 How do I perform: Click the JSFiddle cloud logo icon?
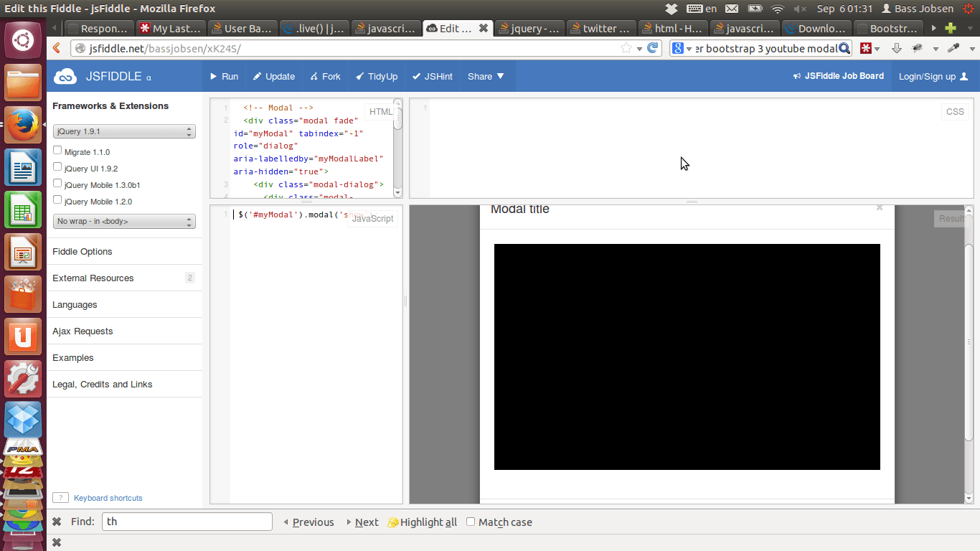(65, 77)
